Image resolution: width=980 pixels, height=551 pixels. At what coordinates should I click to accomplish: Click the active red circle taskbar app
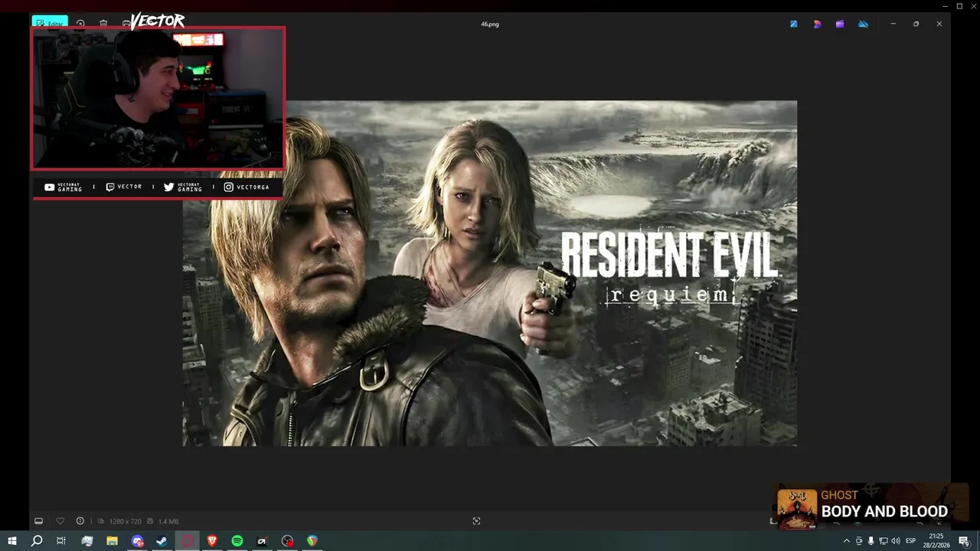point(187,541)
